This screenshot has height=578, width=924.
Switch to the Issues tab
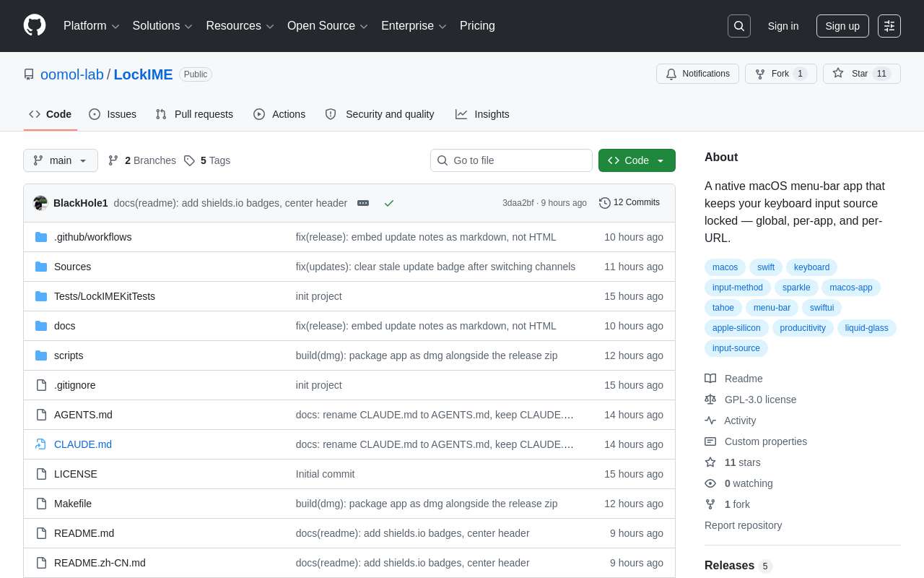[113, 114]
